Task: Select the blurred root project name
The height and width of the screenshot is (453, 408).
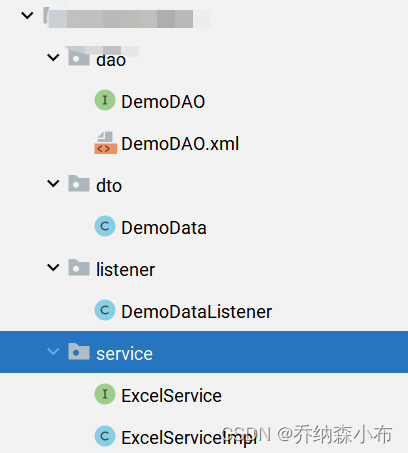Action: click(x=127, y=18)
